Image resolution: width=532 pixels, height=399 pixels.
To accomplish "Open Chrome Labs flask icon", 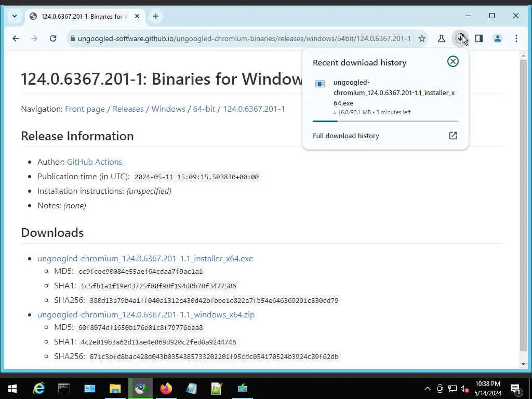I will click(442, 38).
